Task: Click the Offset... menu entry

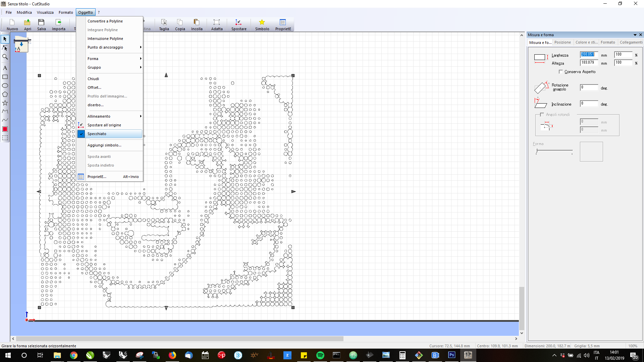Action: click(94, 87)
